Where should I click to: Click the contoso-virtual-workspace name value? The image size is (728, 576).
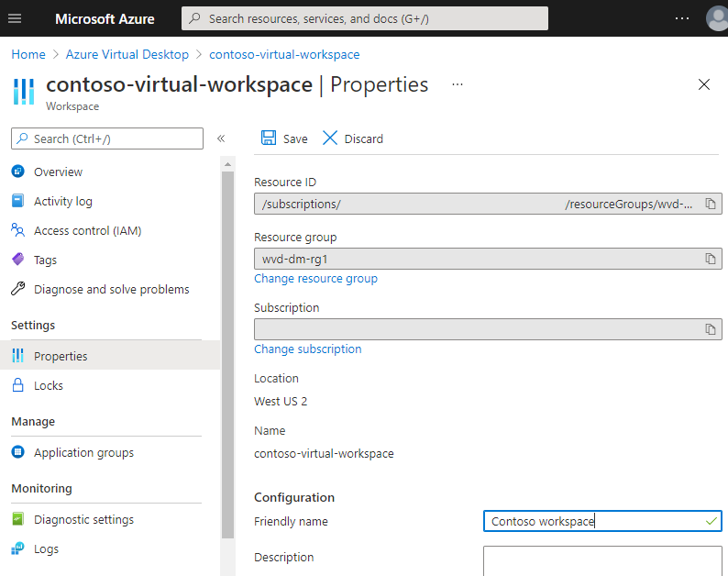coord(324,453)
